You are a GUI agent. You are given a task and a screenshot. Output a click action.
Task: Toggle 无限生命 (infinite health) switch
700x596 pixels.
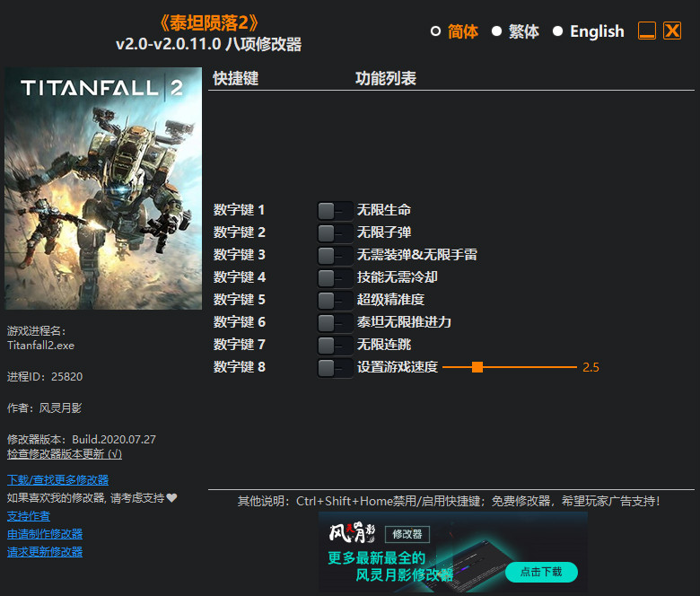pos(336,210)
